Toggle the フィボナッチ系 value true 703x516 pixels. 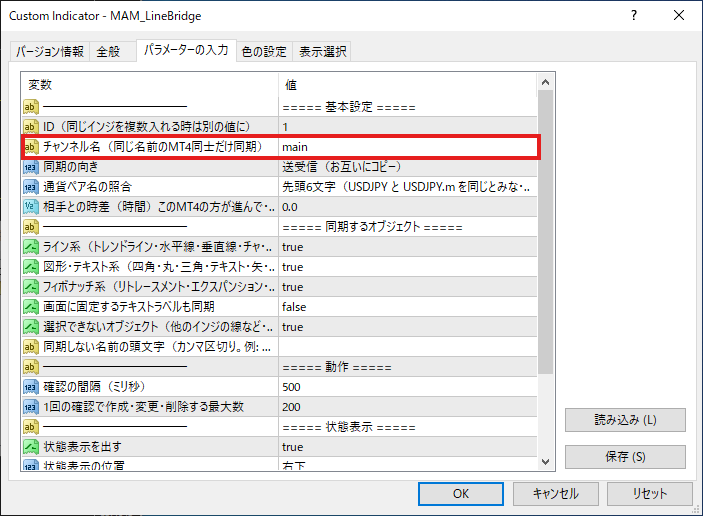pos(407,286)
